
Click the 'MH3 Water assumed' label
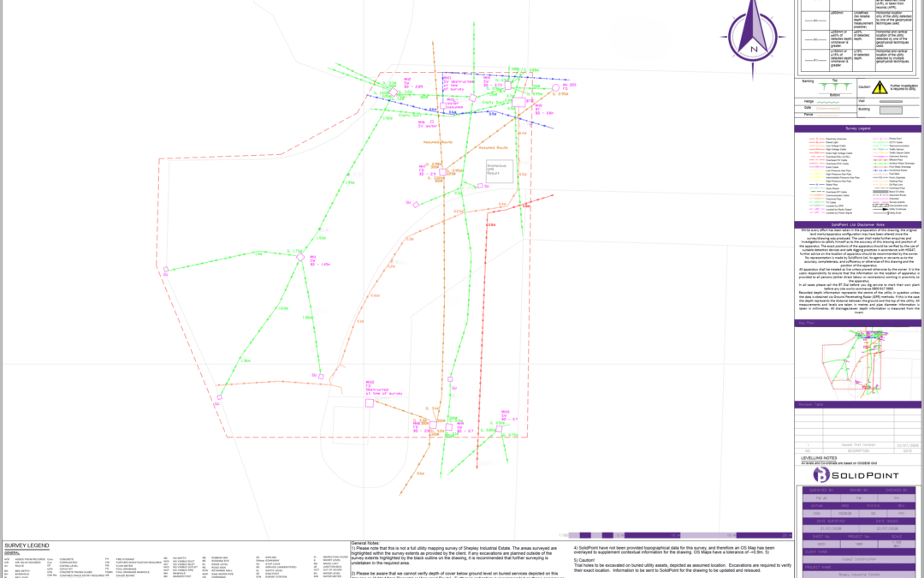pos(454,104)
